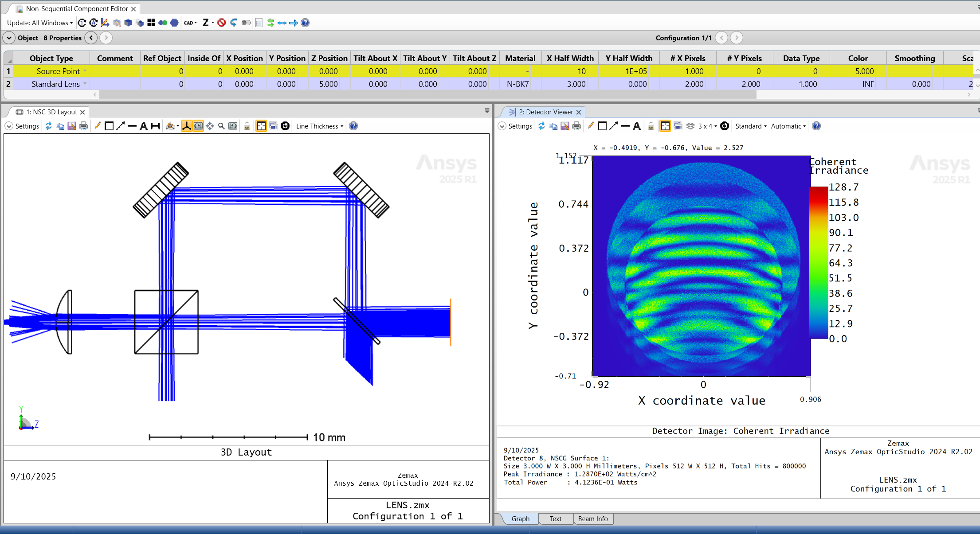Expand the Settings panel in Detector Viewer
The image size is (980, 534).
point(515,126)
